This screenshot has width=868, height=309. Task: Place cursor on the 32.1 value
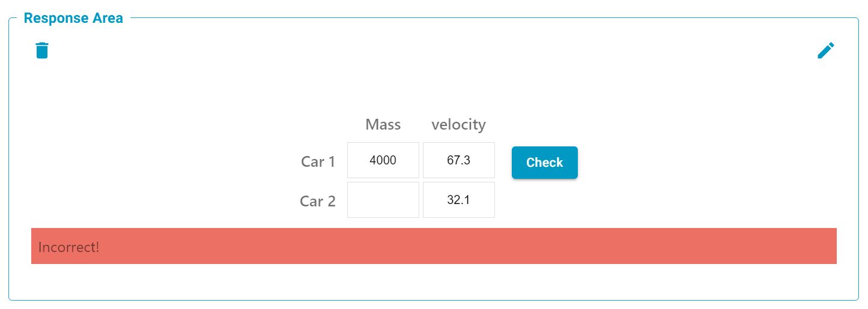(x=459, y=200)
